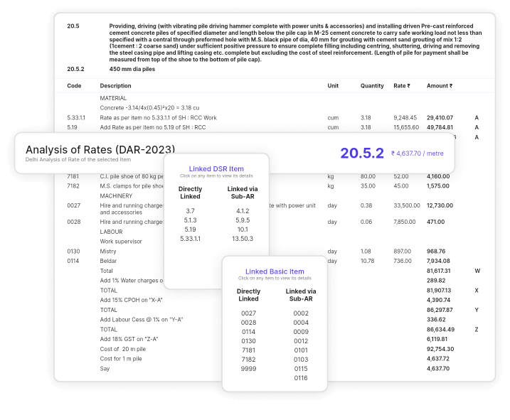510x420 pixels.
Task: Open Sub-AR linked basic item 0004
Action: [301, 323]
